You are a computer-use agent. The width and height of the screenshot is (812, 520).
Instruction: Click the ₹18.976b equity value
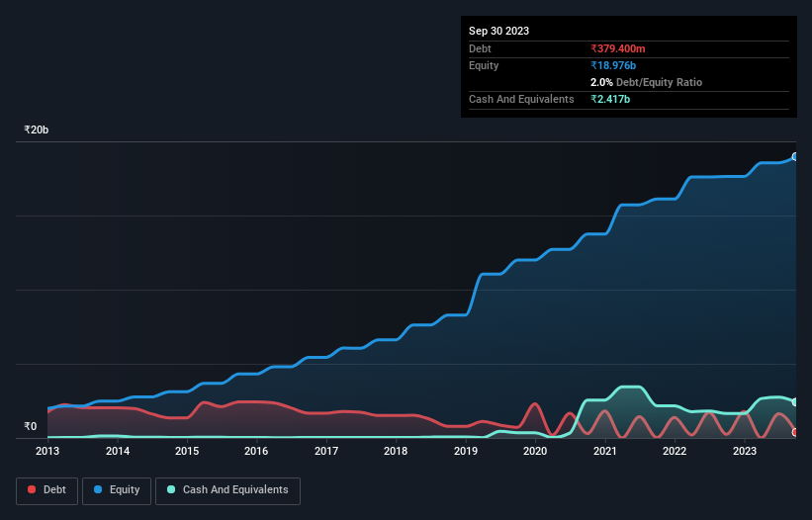[613, 65]
